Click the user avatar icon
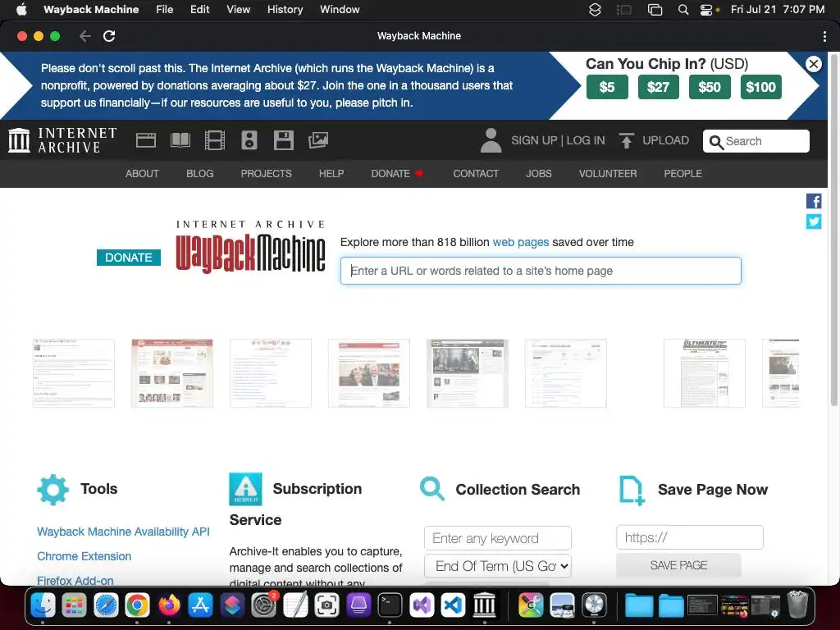 tap(491, 140)
